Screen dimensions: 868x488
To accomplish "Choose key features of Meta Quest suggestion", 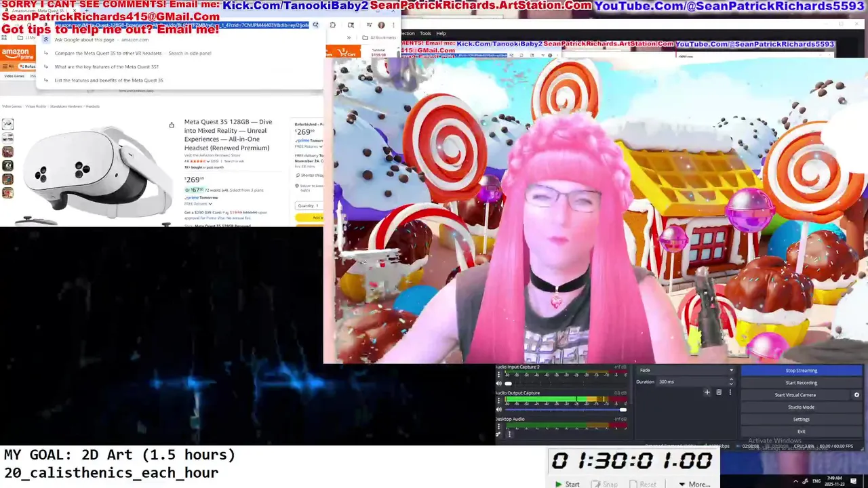I will (x=180, y=66).
